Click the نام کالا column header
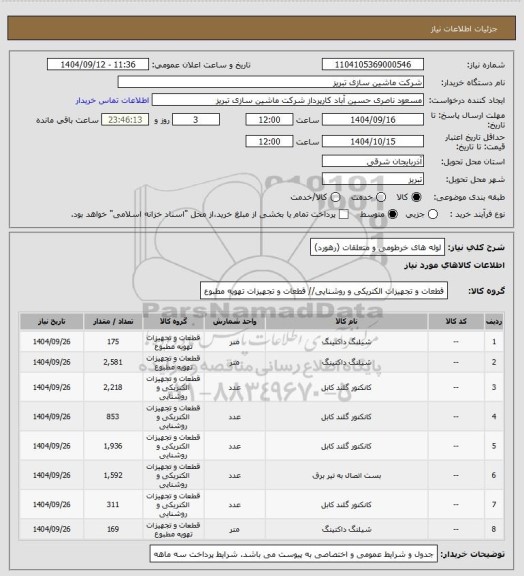This screenshot has height=576, width=524. (346, 321)
